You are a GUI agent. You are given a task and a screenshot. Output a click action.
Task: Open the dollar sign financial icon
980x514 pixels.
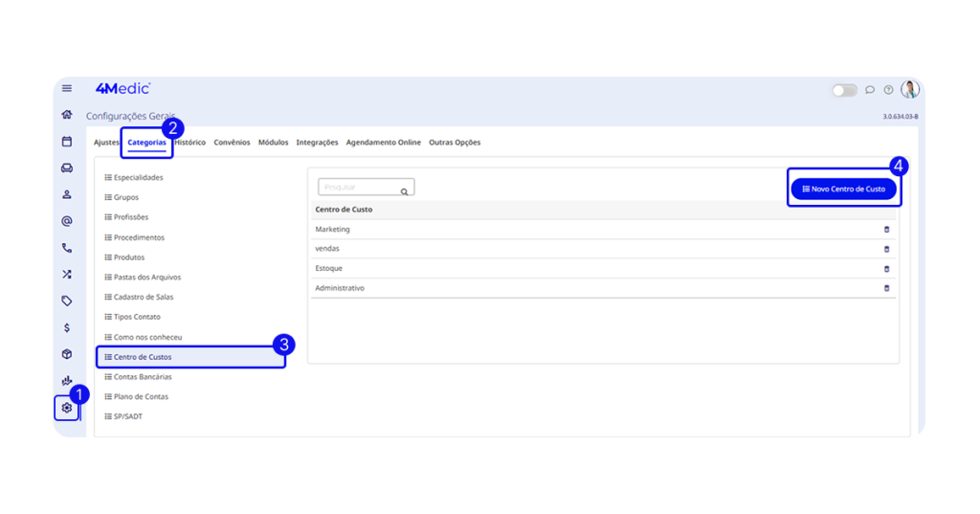click(x=67, y=327)
